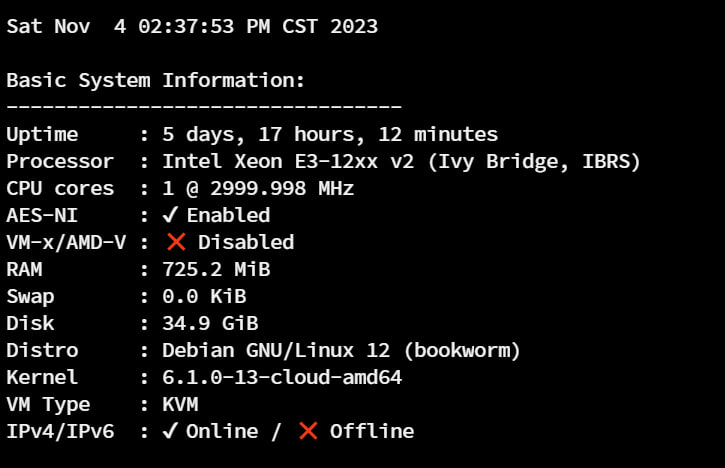Click the dashed separator line
The width and height of the screenshot is (725, 468).
coord(204,106)
